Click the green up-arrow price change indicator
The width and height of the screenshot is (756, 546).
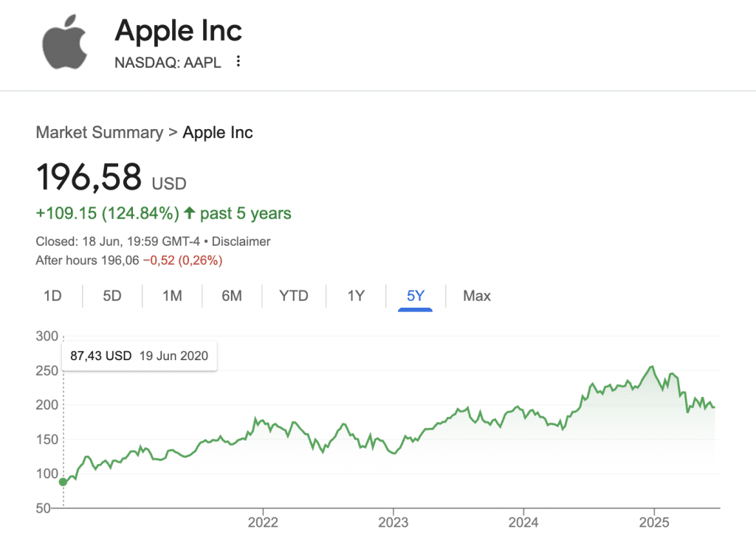pyautogui.click(x=190, y=214)
